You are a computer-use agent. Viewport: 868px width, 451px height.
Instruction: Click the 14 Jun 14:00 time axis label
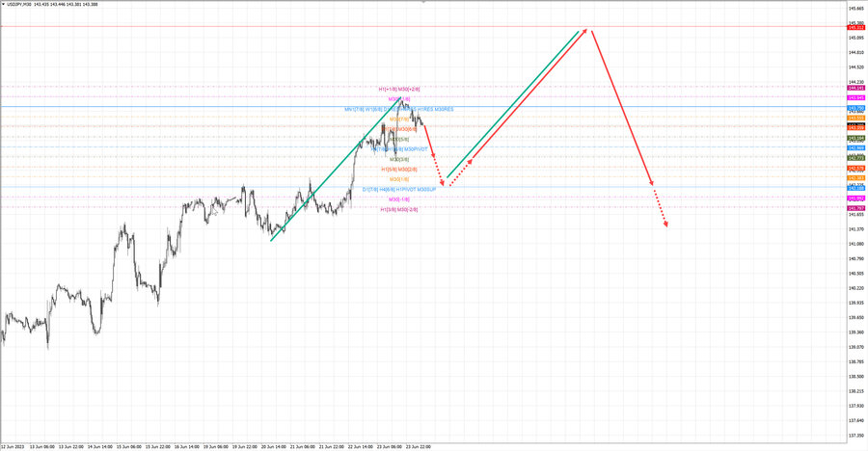pos(100,446)
